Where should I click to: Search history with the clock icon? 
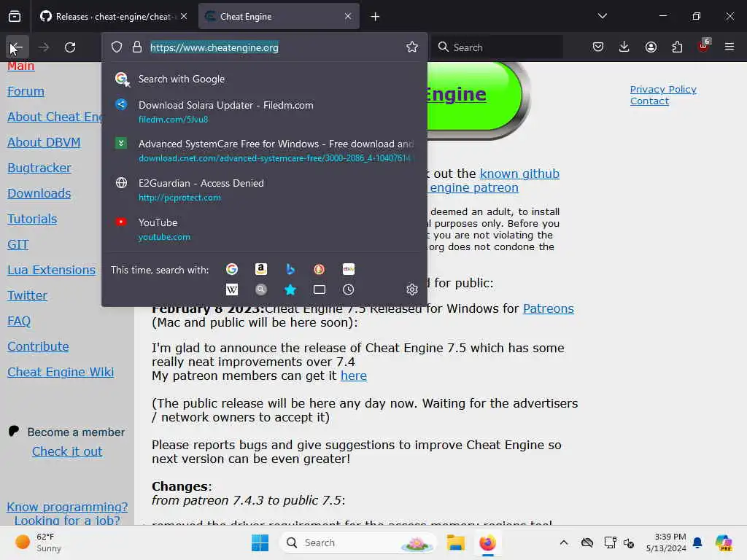tap(348, 289)
